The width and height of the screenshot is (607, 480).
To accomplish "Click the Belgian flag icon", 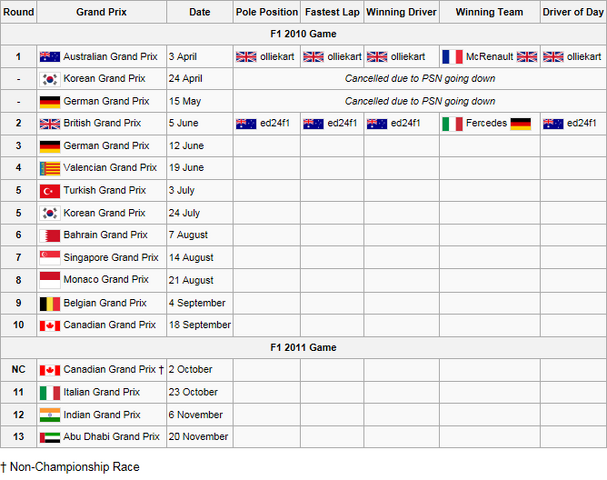I will click(x=50, y=304).
